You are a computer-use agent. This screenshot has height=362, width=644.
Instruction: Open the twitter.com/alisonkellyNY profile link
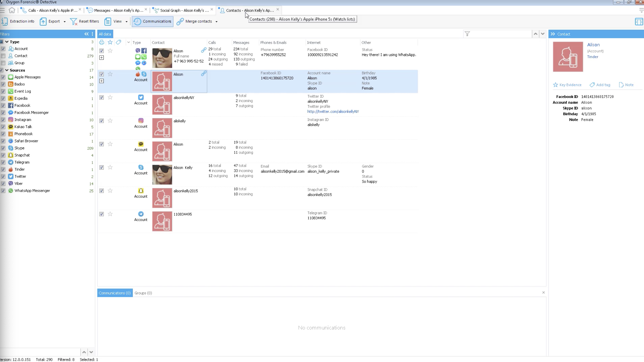(333, 111)
